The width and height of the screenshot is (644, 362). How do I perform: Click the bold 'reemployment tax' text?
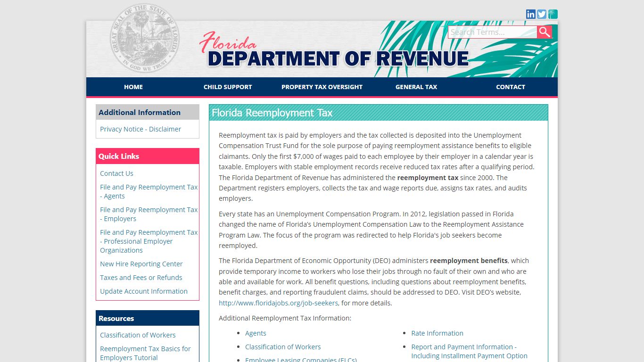428,178
